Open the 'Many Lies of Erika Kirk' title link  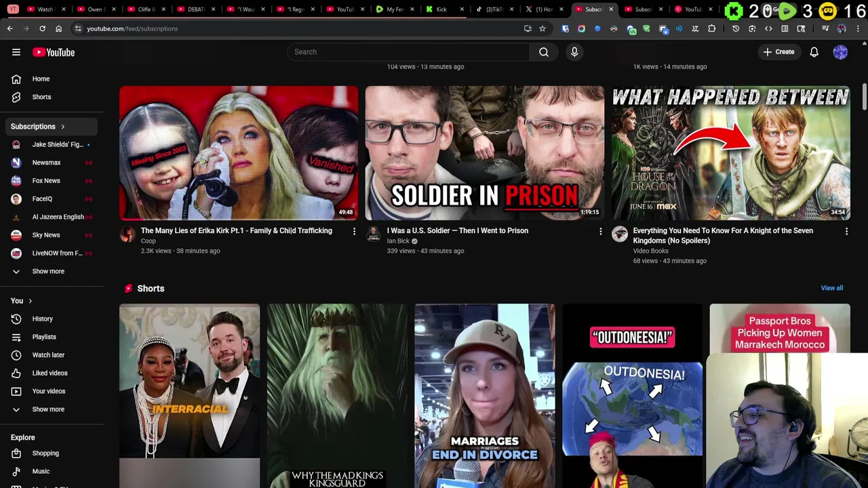[236, 230]
